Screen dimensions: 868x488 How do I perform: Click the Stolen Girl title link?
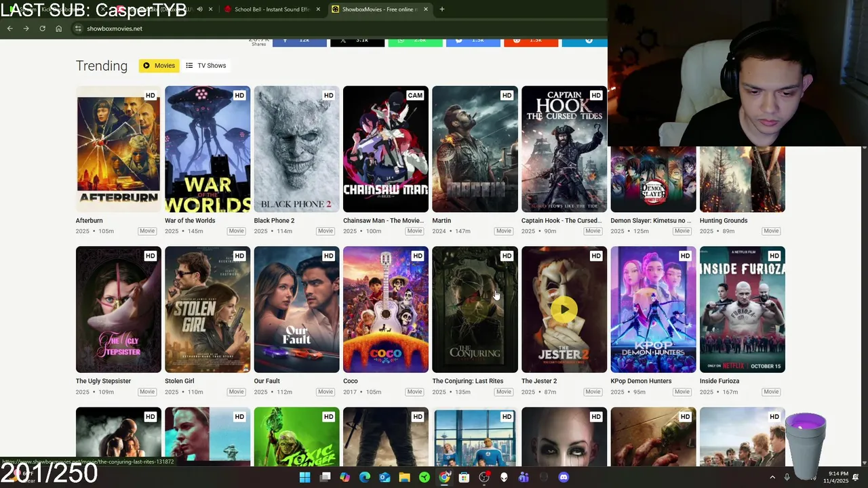pyautogui.click(x=180, y=381)
